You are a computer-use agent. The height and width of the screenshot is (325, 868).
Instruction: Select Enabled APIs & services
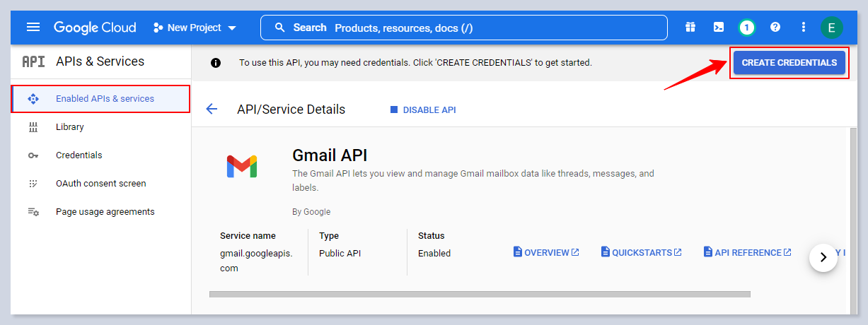(x=101, y=99)
